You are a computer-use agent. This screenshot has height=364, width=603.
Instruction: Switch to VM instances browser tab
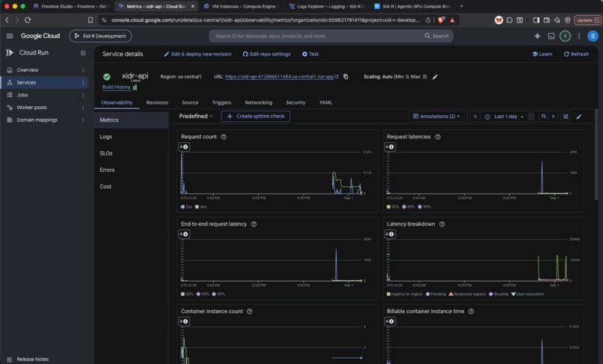[242, 6]
